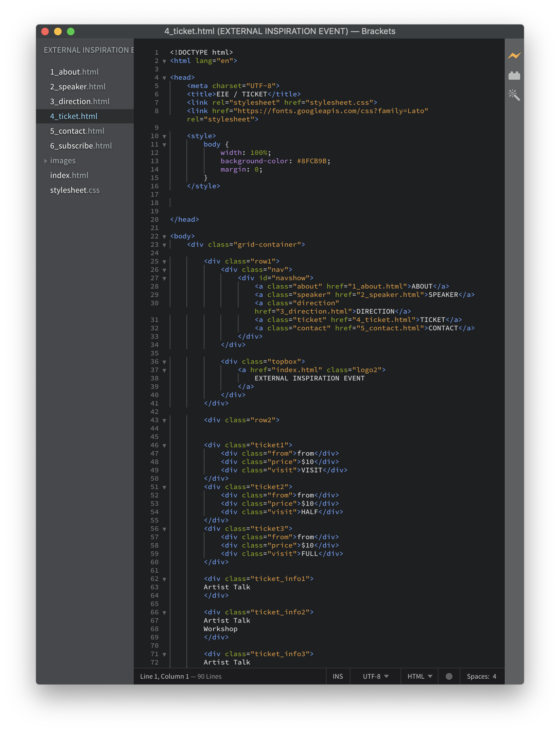Open 1_about.html in the file tree
The image size is (560, 732).
click(74, 72)
